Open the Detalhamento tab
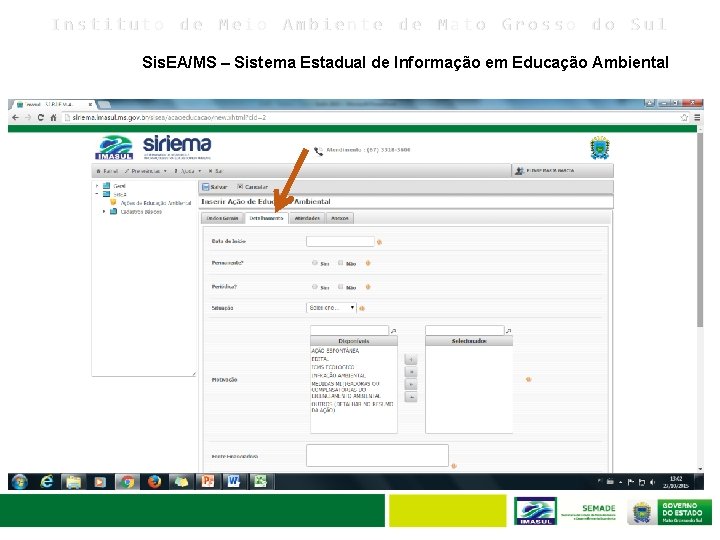This screenshot has width=720, height=540. click(266, 218)
